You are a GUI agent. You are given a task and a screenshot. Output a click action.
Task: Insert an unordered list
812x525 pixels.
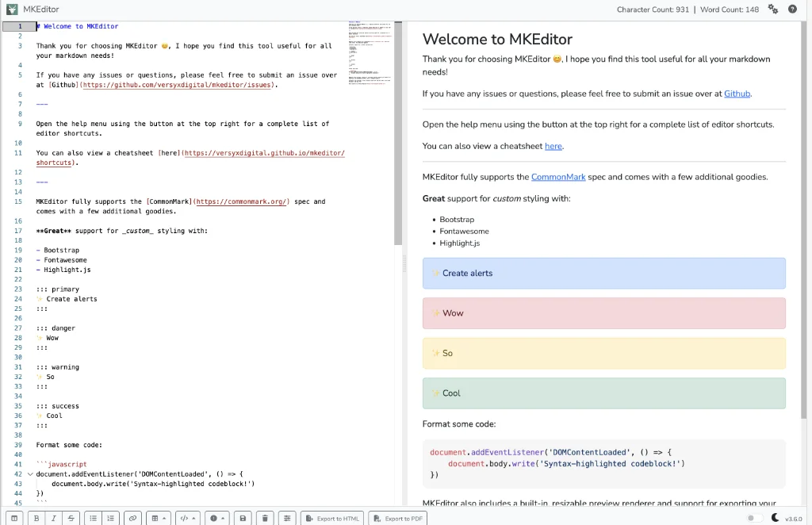click(94, 517)
